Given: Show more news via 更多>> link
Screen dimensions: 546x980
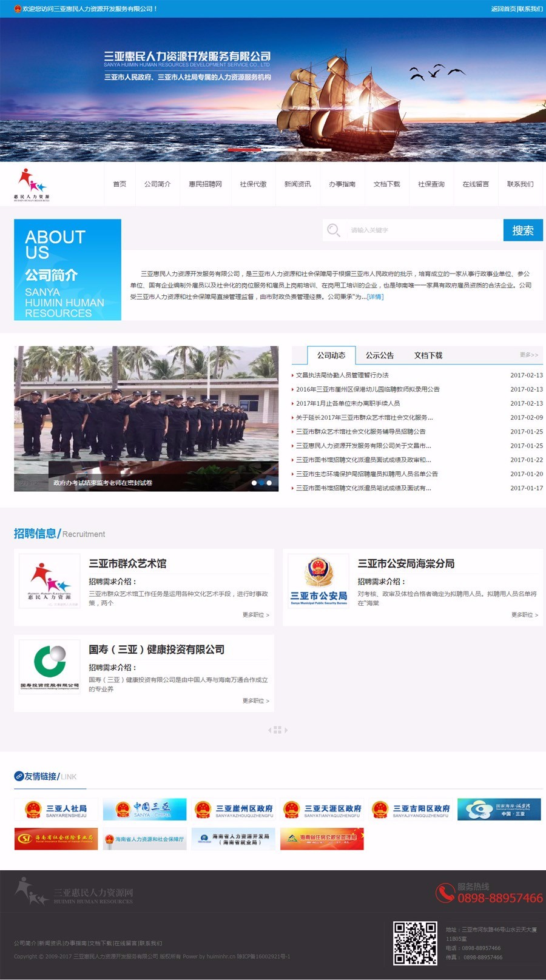Looking at the screenshot, I should [x=528, y=355].
